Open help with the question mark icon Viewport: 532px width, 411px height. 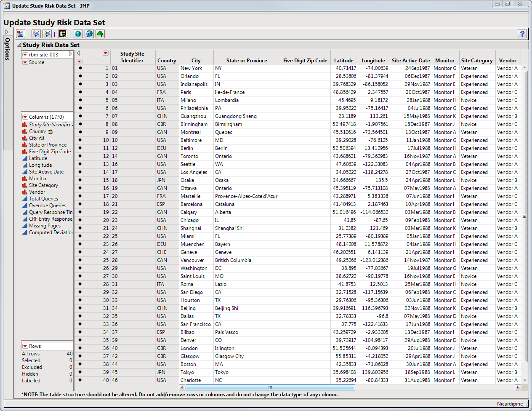tap(522, 34)
